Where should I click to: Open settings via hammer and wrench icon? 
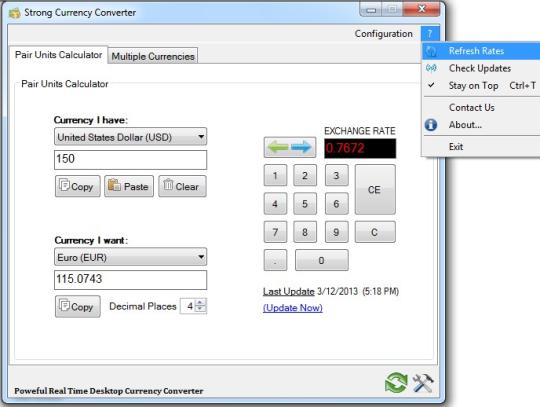(x=423, y=383)
